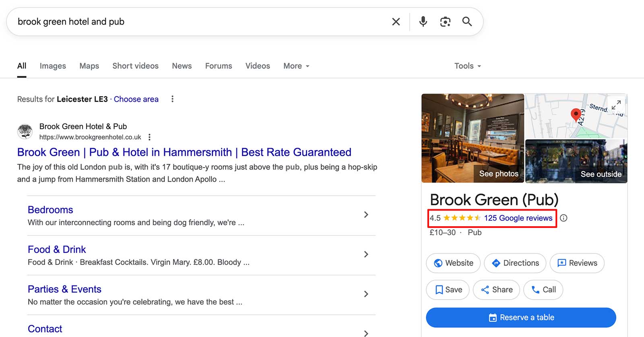Expand the Food & Drink sitelink arrow
This screenshot has width=644, height=337.
[x=366, y=254]
